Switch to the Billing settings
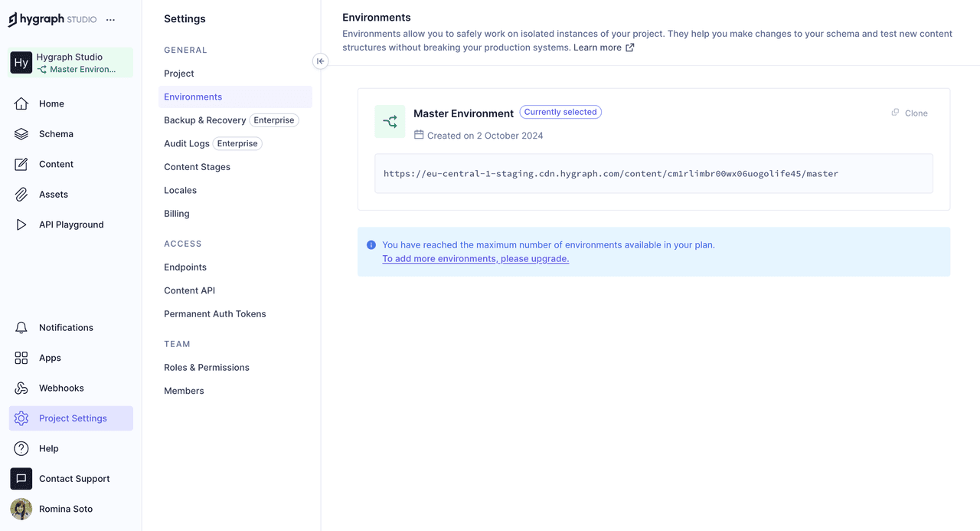 pyautogui.click(x=176, y=213)
